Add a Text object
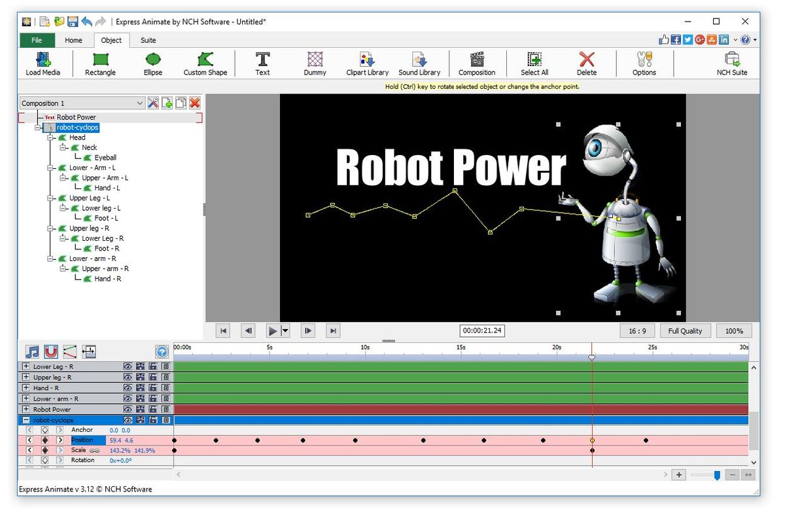Image resolution: width=785 pixels, height=532 pixels. [262, 63]
